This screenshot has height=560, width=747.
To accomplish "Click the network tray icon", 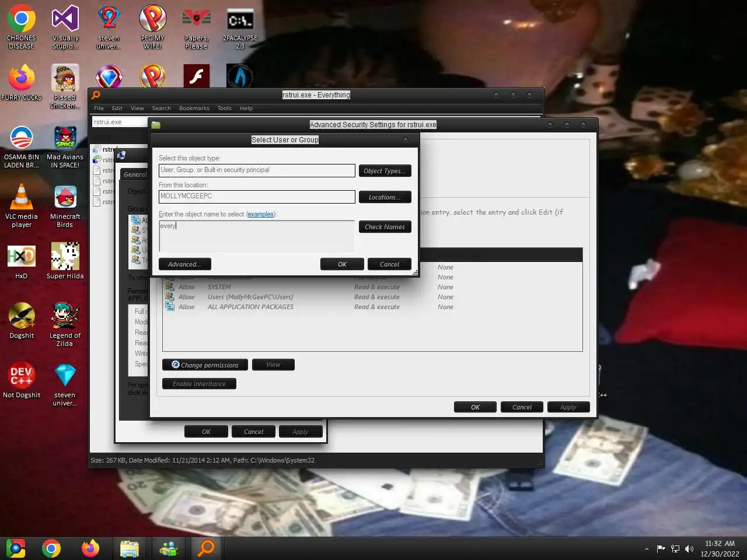I will tap(675, 549).
